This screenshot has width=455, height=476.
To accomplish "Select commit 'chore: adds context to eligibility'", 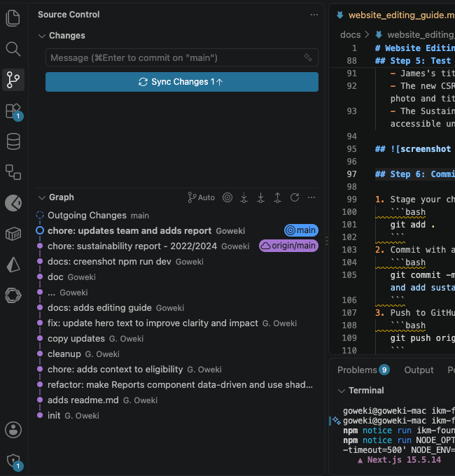I will point(177,369).
